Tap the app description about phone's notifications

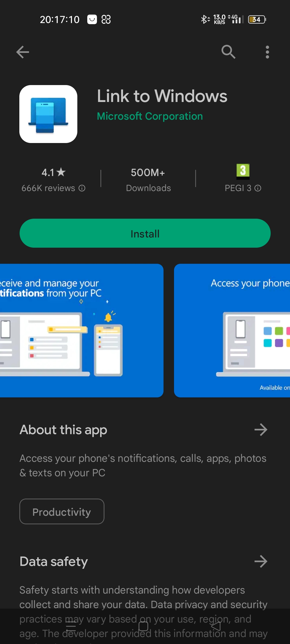click(x=143, y=466)
